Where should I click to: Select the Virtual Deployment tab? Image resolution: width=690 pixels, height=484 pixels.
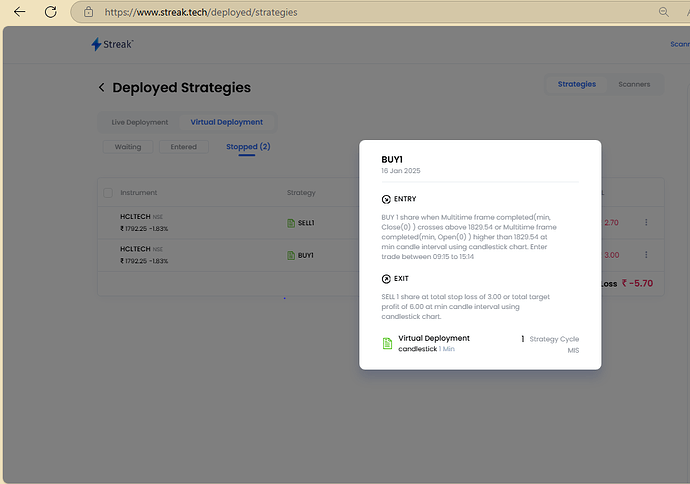tap(227, 122)
